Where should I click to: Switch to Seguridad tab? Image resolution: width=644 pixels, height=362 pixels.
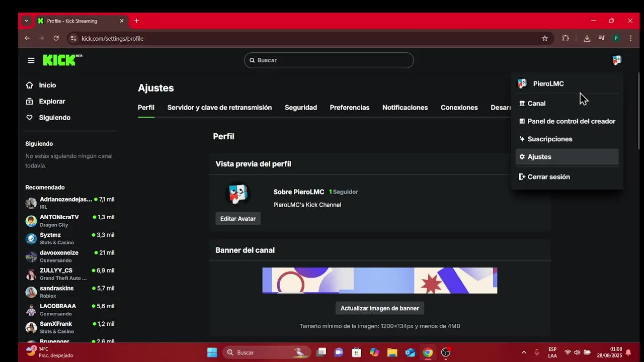point(301,108)
